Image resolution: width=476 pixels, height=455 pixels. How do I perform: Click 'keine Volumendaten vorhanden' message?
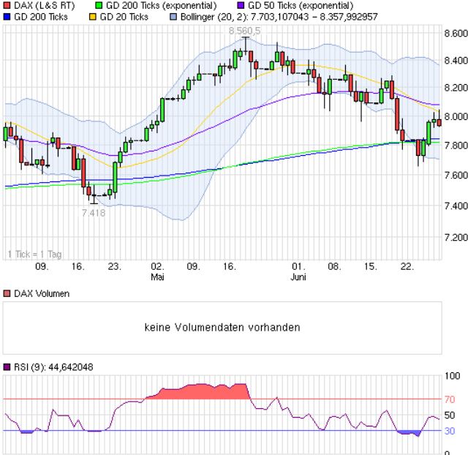coord(222,327)
